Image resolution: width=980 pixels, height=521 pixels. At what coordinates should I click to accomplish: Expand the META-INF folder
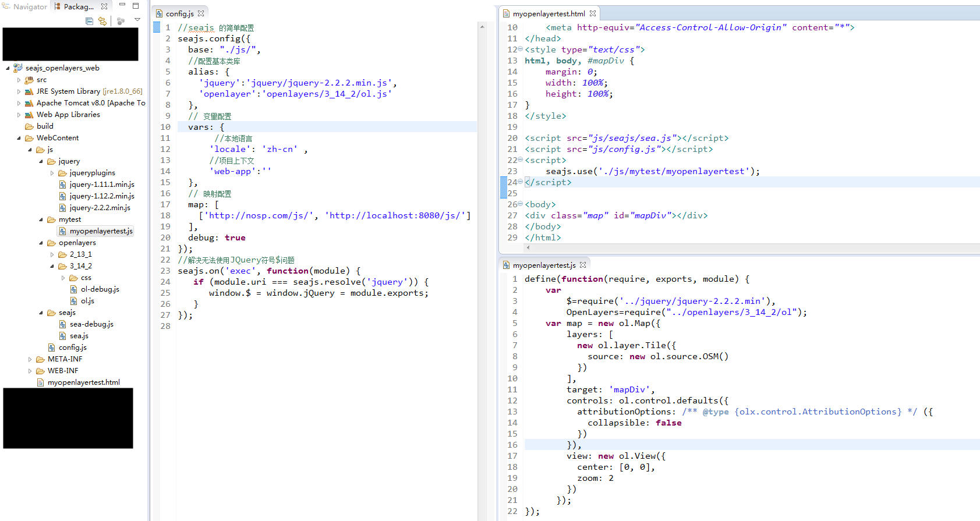pyautogui.click(x=30, y=359)
